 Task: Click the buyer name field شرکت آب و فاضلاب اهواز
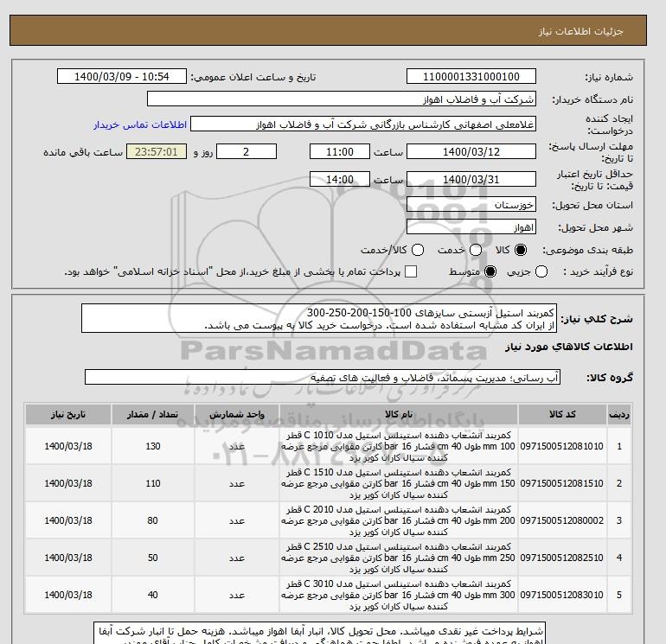[341, 99]
